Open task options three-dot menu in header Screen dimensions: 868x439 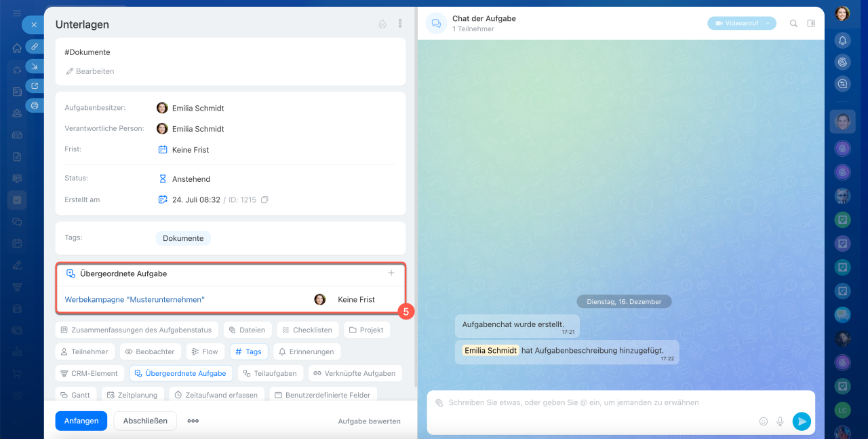coord(400,24)
